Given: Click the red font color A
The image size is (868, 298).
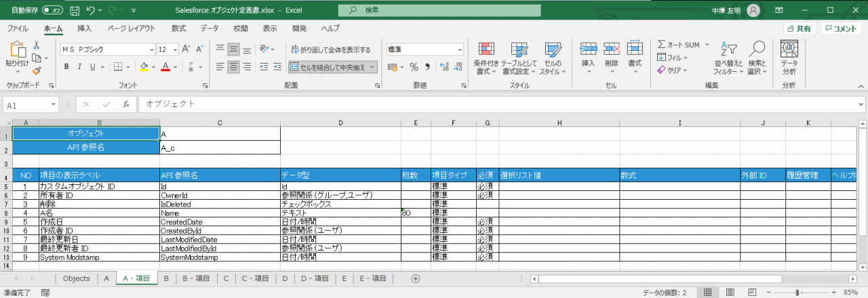Looking at the screenshot, I should (165, 66).
